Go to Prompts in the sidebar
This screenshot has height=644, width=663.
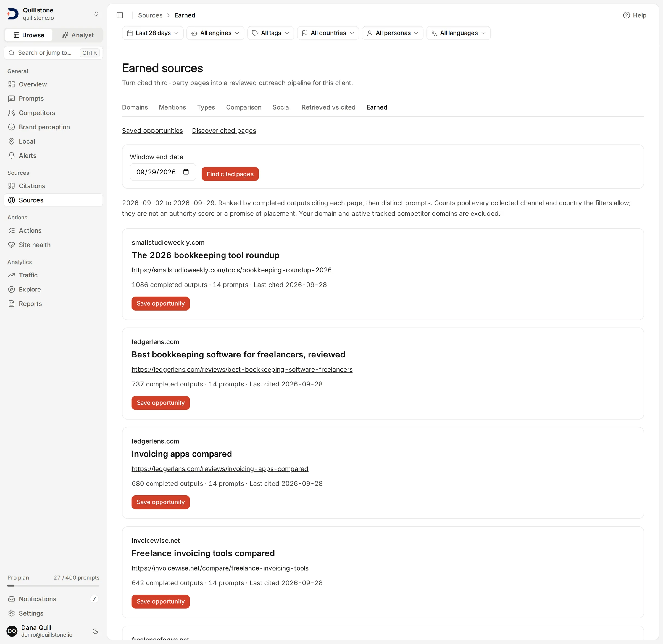(53, 99)
